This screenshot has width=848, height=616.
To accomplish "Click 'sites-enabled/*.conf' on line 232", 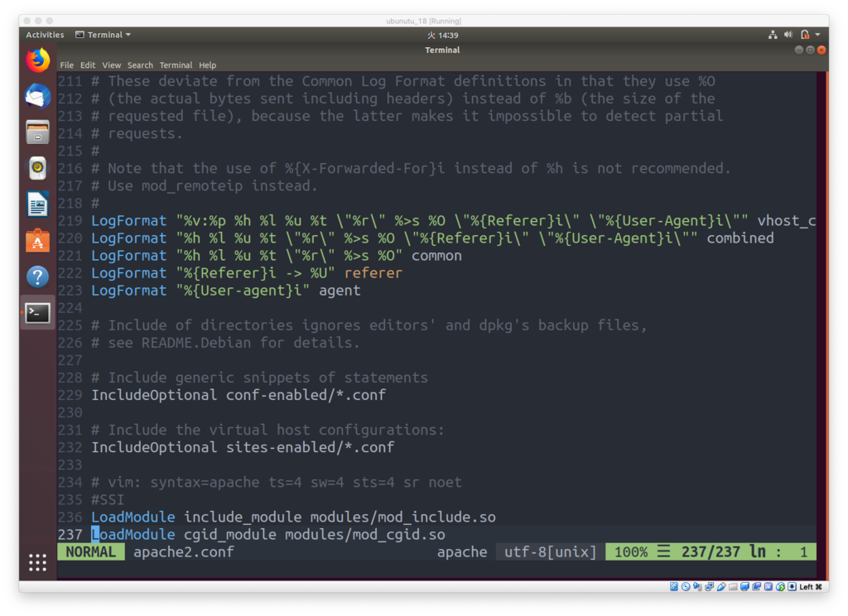I will [310, 447].
